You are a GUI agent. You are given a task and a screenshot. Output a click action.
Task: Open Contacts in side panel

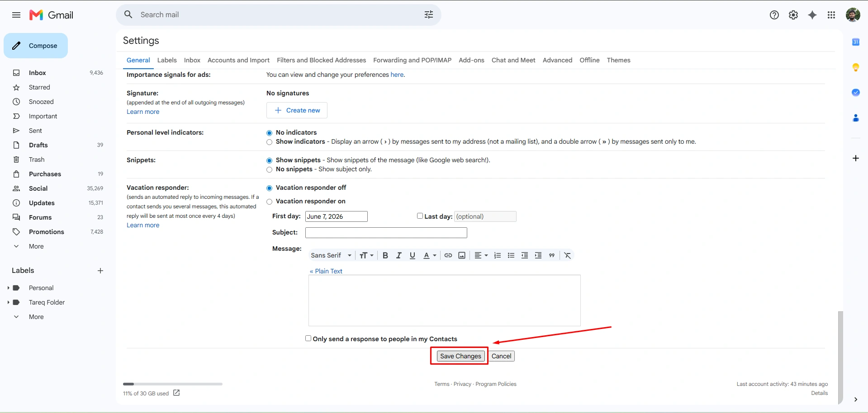click(x=856, y=118)
